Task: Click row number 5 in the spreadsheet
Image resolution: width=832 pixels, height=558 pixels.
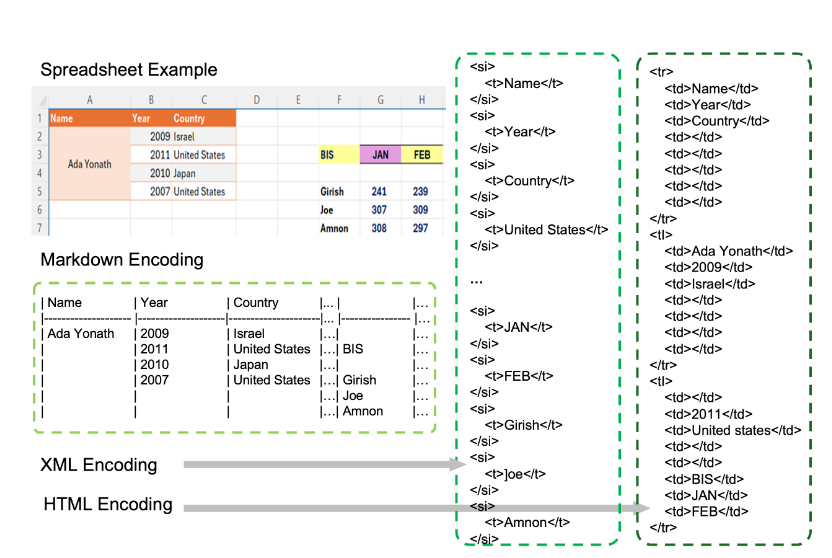Action: 39,191
